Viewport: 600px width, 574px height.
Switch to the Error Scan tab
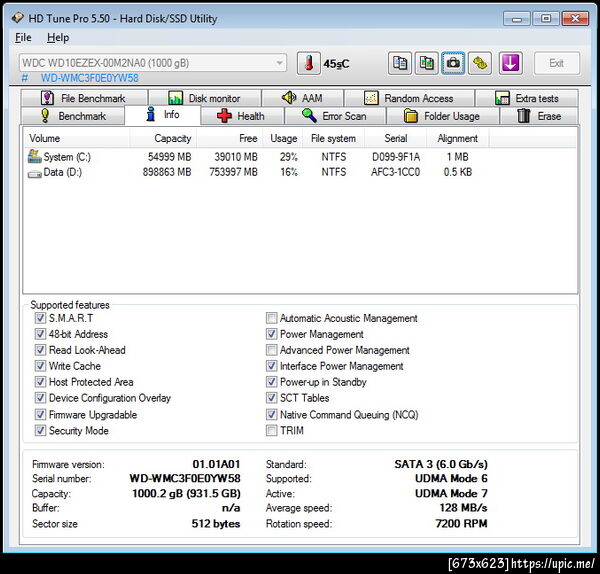coord(335,116)
